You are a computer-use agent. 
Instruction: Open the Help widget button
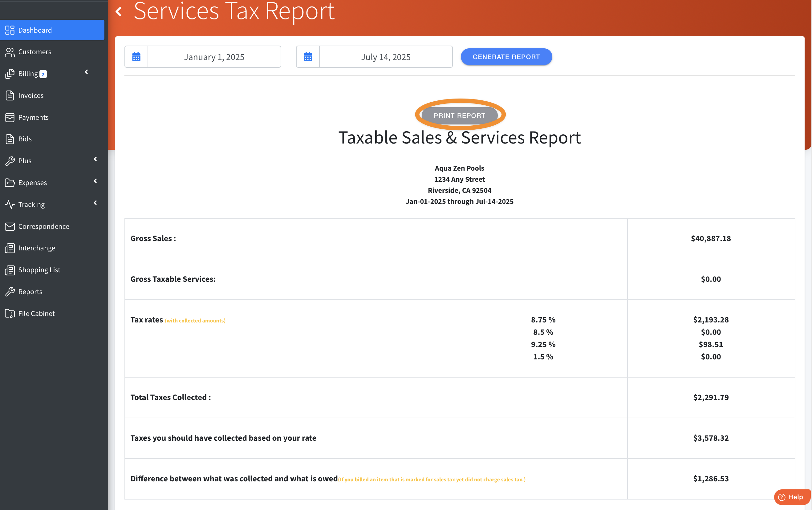[792, 497]
